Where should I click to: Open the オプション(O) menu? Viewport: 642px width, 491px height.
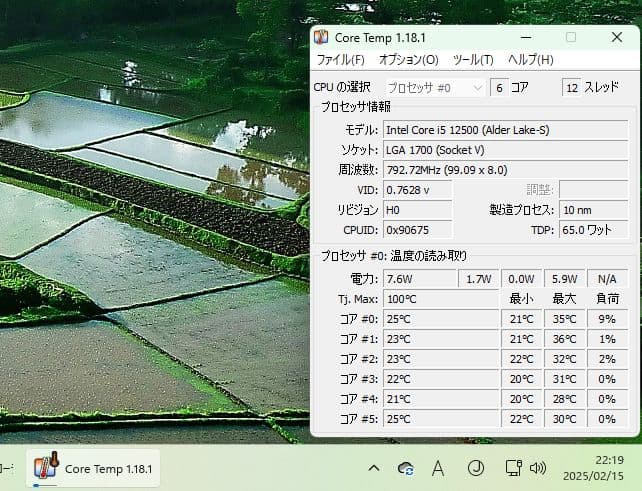(408, 60)
